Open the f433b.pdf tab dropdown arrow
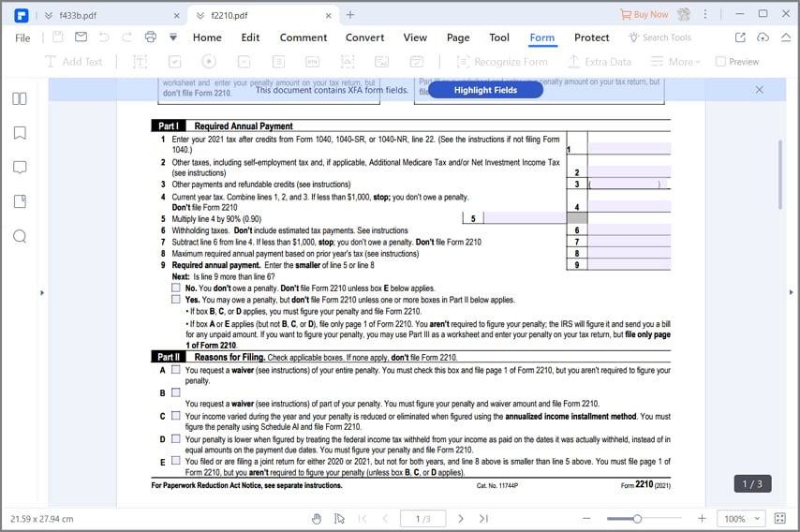Image resolution: width=800 pixels, height=532 pixels. coord(49,15)
